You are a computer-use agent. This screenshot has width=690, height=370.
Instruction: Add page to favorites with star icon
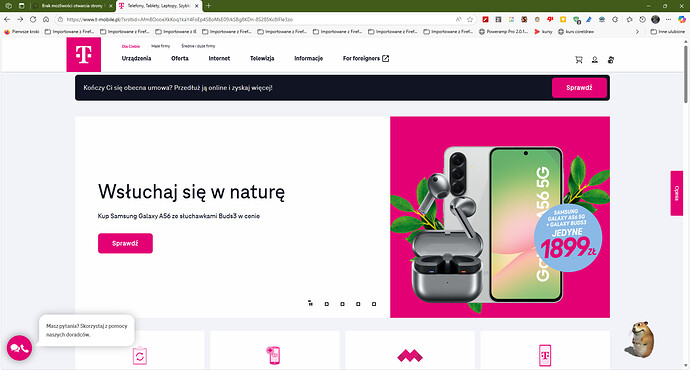click(x=470, y=19)
